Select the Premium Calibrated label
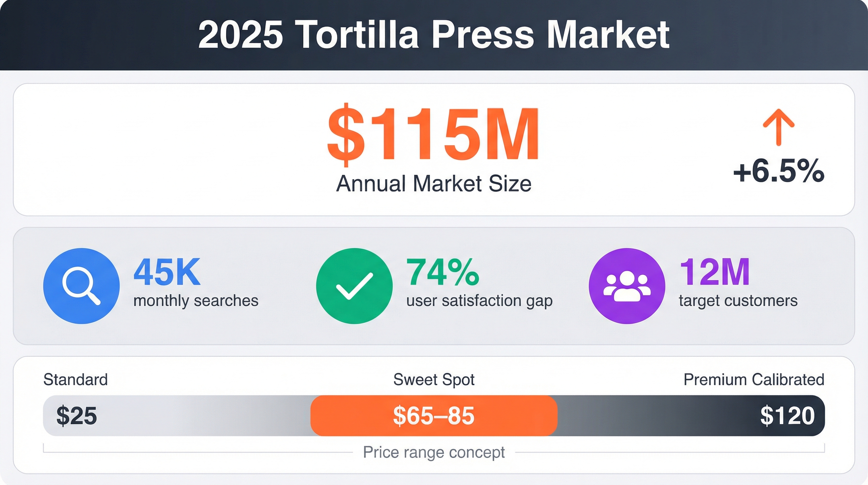 coord(754,380)
